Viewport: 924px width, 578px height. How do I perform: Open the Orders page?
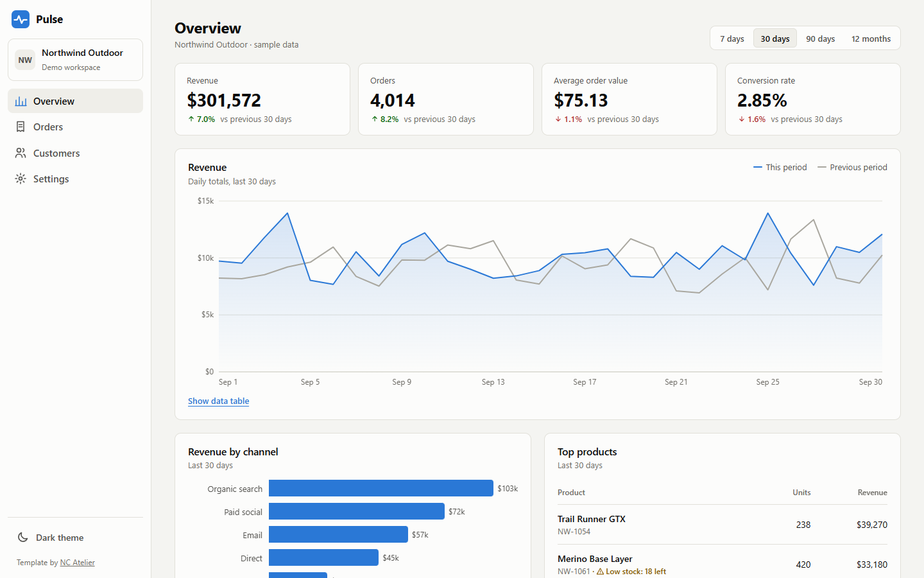75,127
